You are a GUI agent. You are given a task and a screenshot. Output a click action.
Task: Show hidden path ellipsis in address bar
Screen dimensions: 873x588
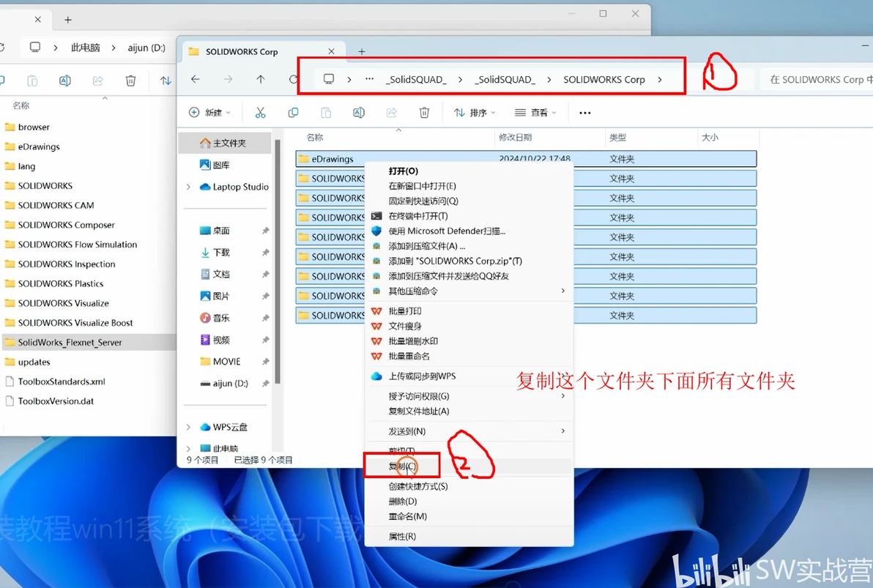pos(369,79)
